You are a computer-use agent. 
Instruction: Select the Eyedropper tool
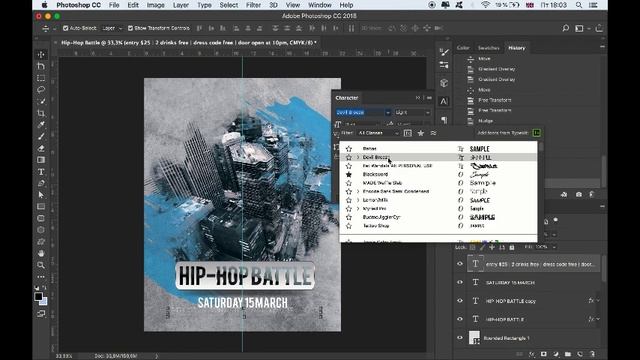41,124
